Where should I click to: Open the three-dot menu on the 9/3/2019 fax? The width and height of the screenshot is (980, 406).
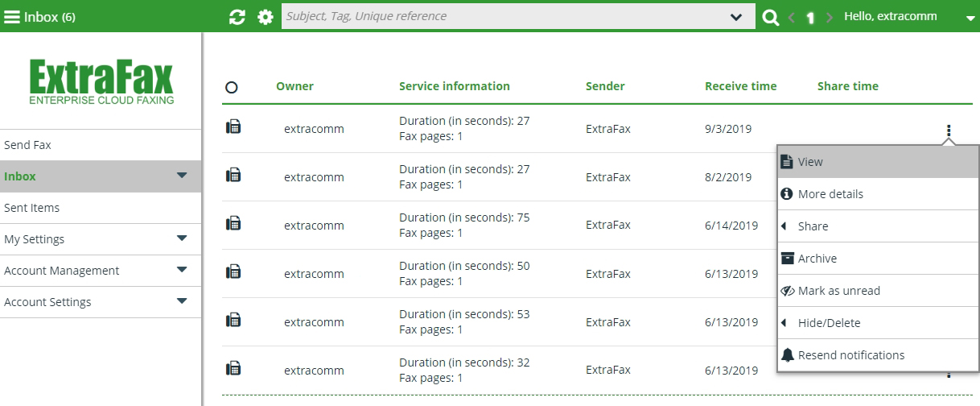[x=949, y=130]
